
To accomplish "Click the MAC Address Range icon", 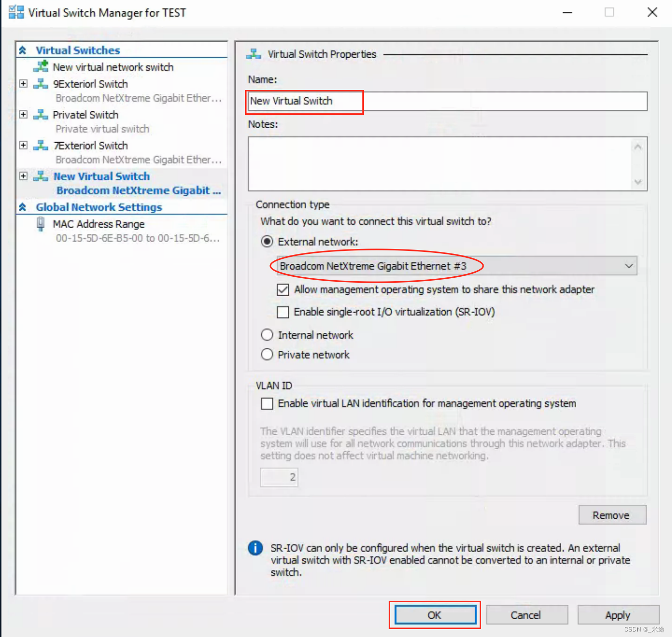I will (x=40, y=224).
